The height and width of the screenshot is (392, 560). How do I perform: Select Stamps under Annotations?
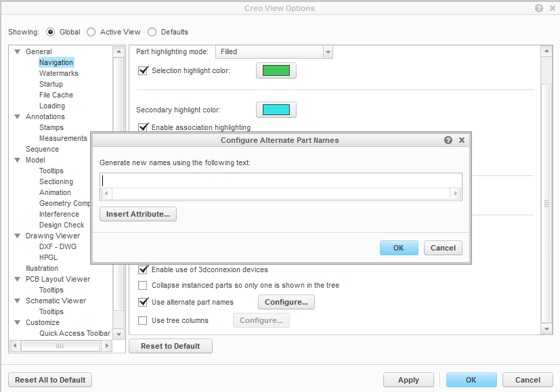pos(51,127)
